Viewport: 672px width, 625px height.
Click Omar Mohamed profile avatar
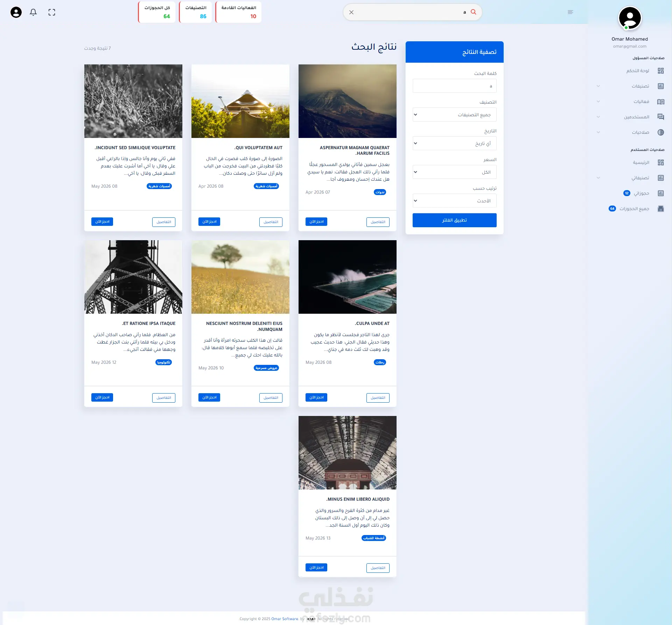click(630, 18)
